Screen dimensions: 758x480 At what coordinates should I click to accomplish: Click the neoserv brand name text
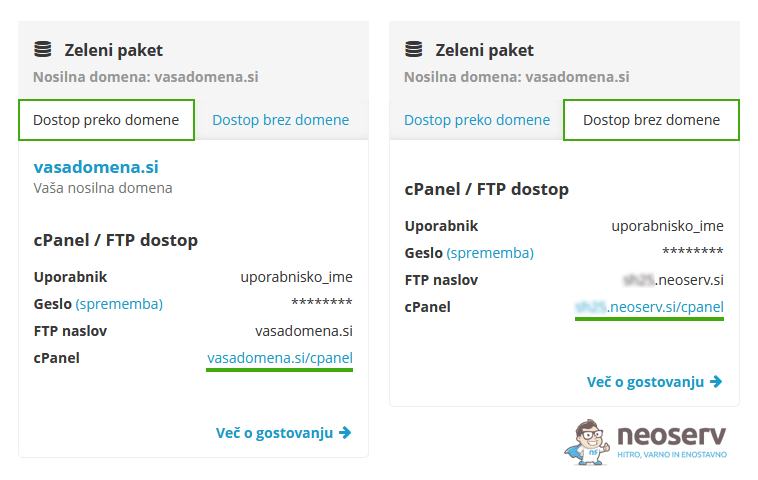(x=672, y=435)
